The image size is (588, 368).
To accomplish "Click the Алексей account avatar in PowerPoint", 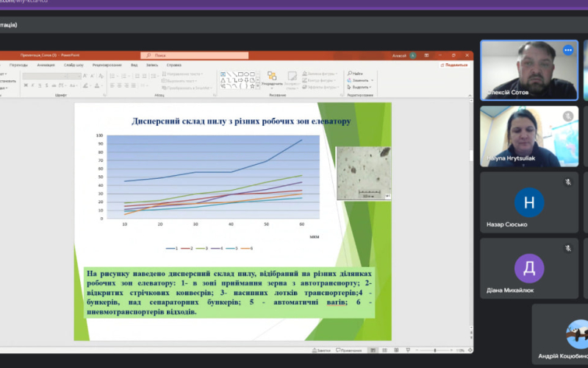I will click(413, 55).
